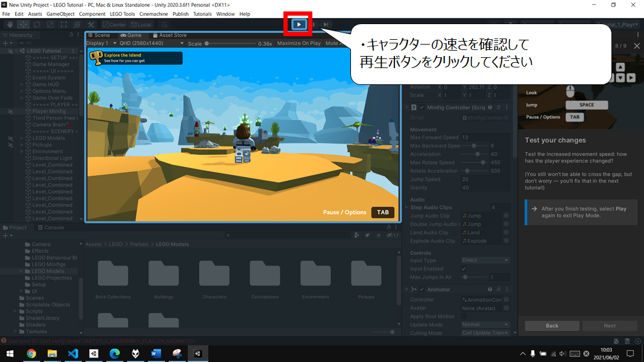This screenshot has width=644, height=362.
Task: Open the QHD resolution dropdown
Action: pos(151,43)
